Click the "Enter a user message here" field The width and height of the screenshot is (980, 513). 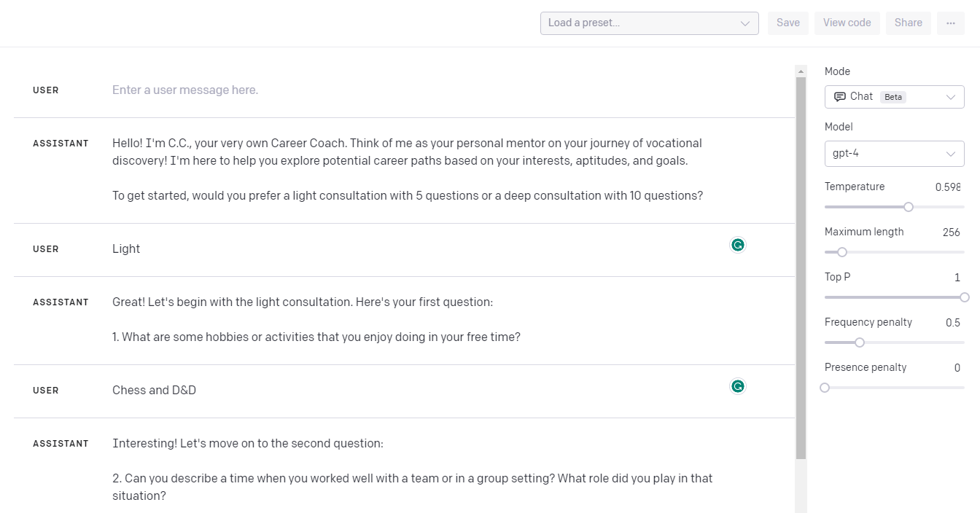[185, 90]
